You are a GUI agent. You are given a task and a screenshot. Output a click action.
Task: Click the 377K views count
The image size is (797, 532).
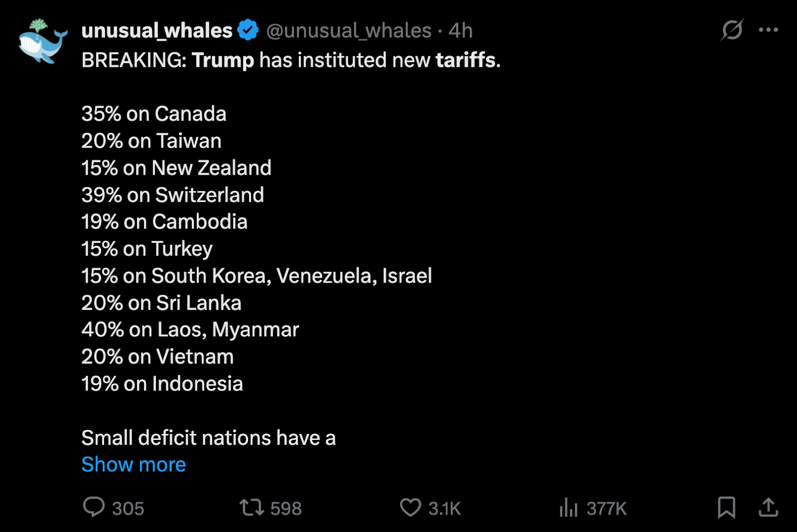(x=606, y=509)
